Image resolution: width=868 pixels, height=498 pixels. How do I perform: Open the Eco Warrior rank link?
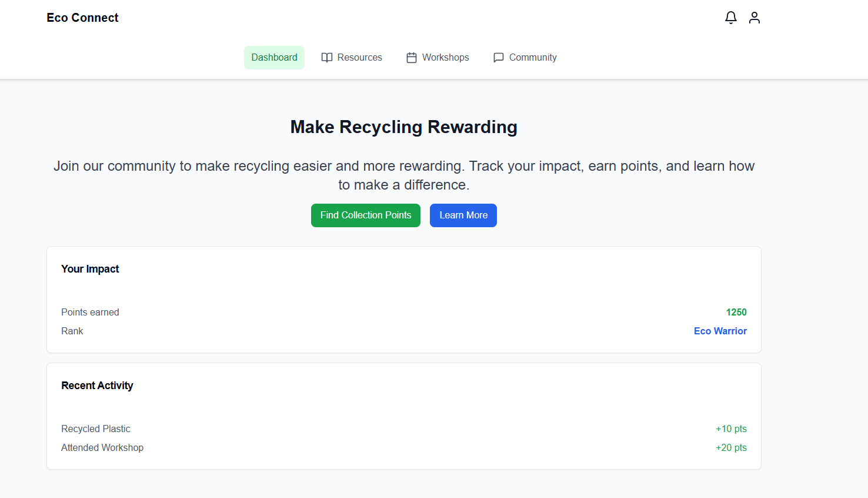[720, 331]
